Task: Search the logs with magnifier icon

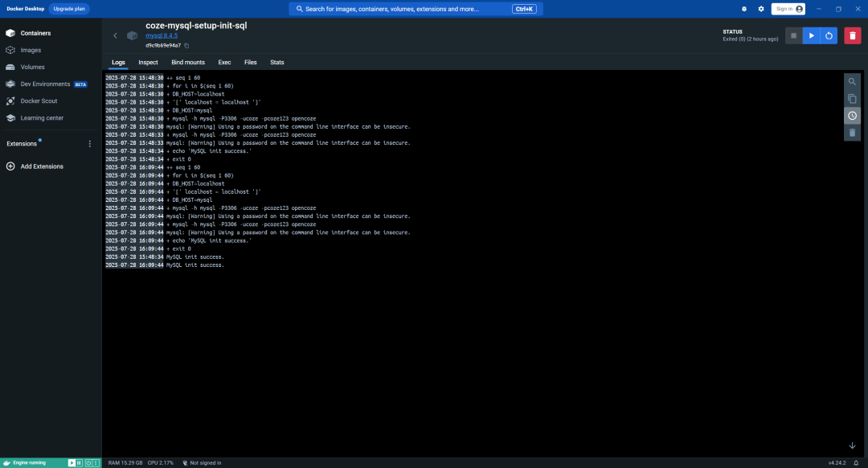Action: click(852, 82)
